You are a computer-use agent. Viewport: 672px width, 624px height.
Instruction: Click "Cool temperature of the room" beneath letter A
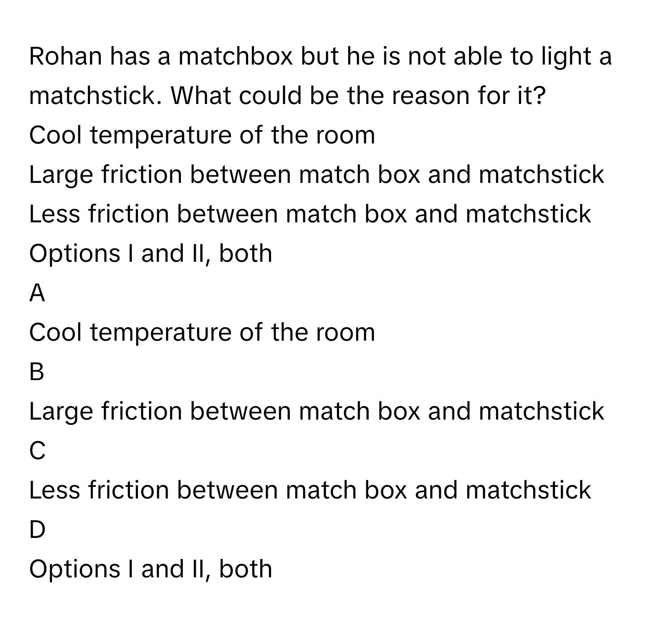(202, 333)
